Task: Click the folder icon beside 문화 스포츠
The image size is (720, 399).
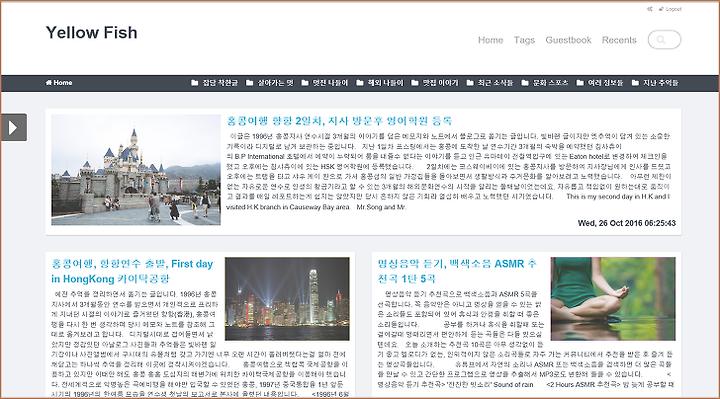Action: point(525,83)
